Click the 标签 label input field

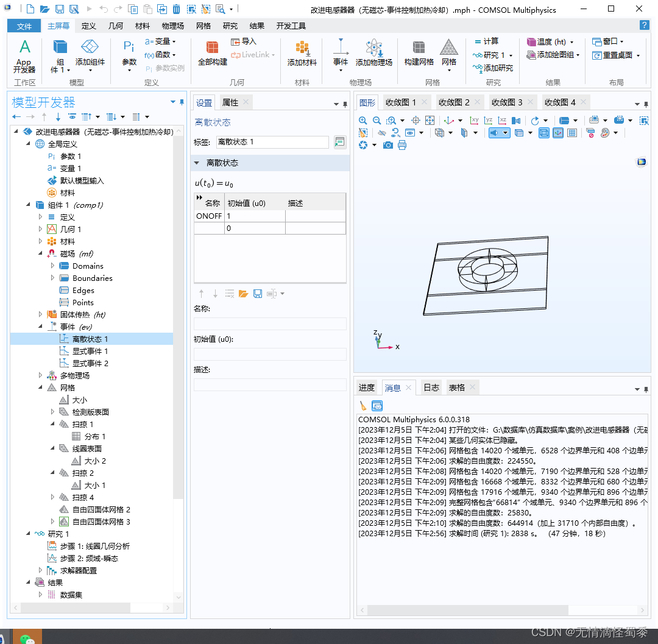(x=272, y=142)
